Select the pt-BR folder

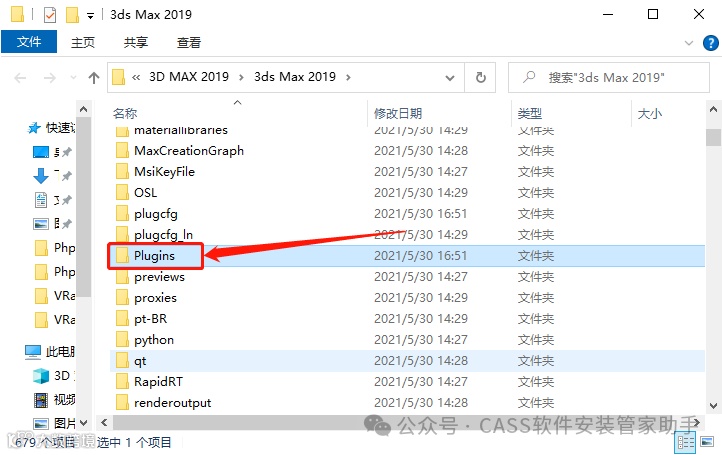[407, 319]
